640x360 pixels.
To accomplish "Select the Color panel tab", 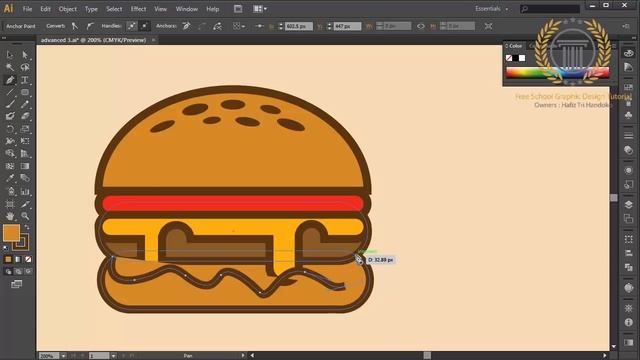I will [515, 46].
